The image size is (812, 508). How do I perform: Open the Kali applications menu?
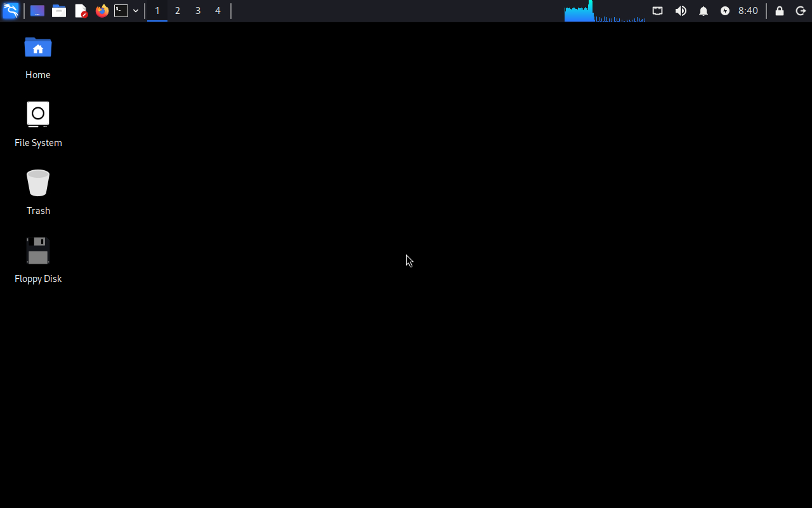(x=11, y=11)
